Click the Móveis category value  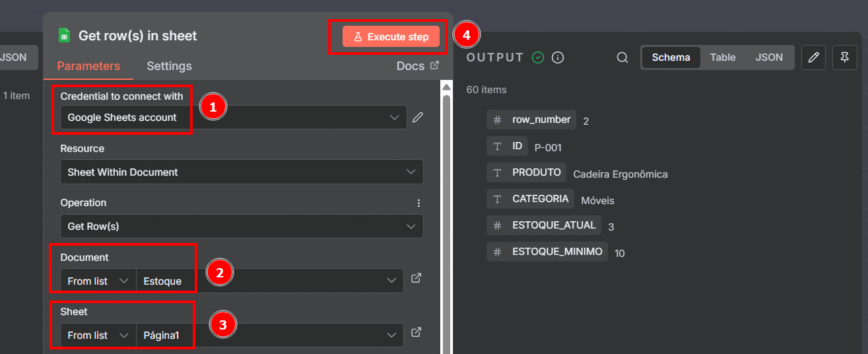click(x=597, y=200)
